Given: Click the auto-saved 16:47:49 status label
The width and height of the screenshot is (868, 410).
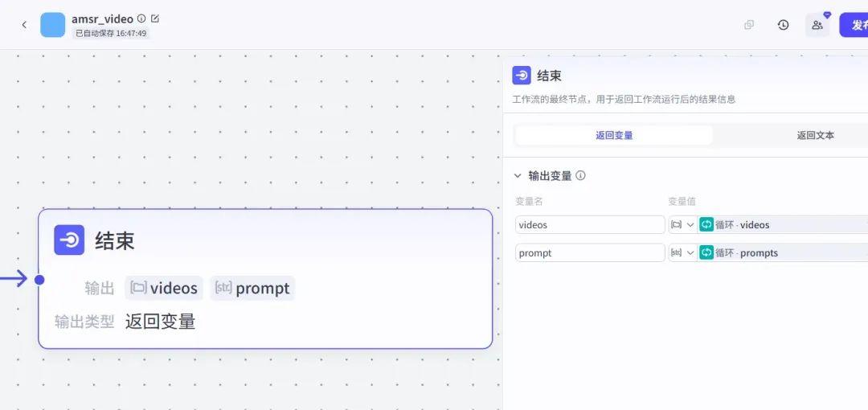Looking at the screenshot, I should 111,33.
